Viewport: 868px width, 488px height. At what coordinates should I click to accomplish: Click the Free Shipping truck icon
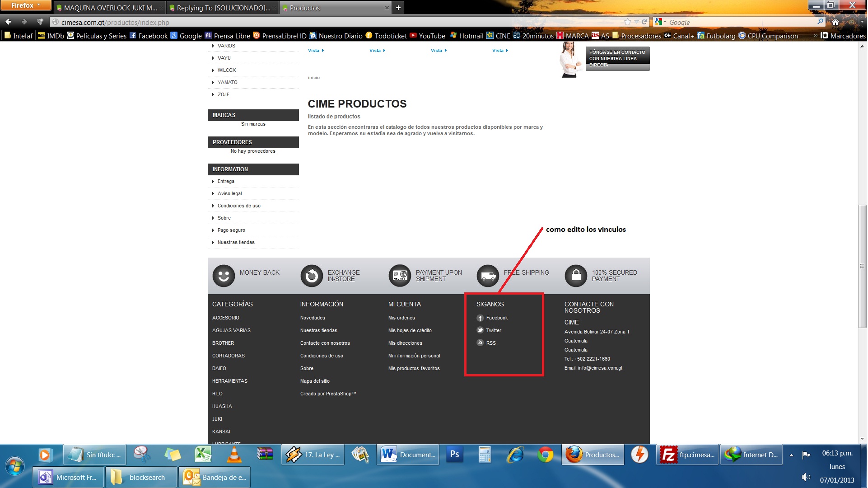click(488, 276)
